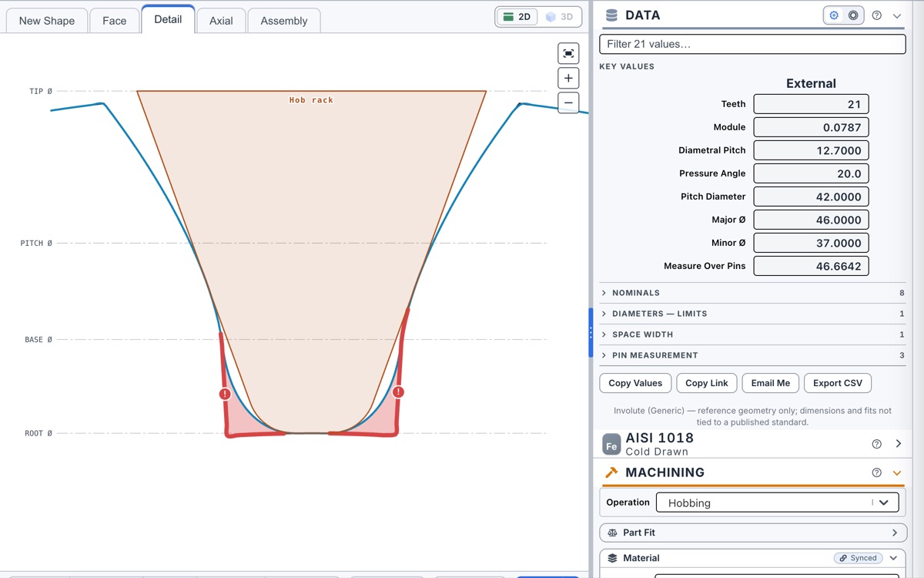
Task: Open help for the DATA panel
Action: click(876, 15)
